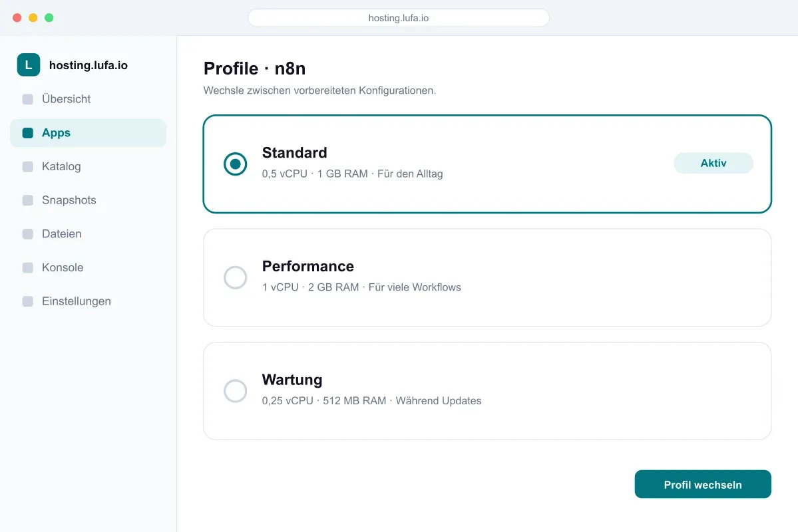Click the Standard card title

[x=295, y=152]
